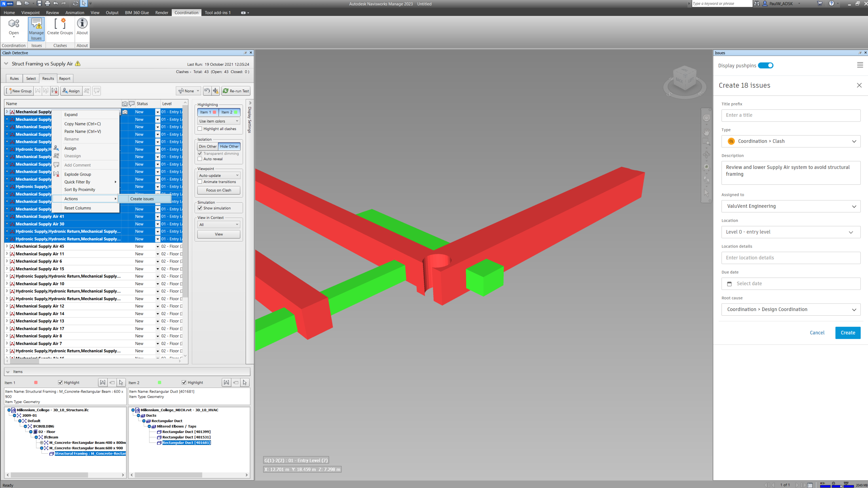Click the Title prefix input field
The width and height of the screenshot is (868, 488).
(791, 115)
